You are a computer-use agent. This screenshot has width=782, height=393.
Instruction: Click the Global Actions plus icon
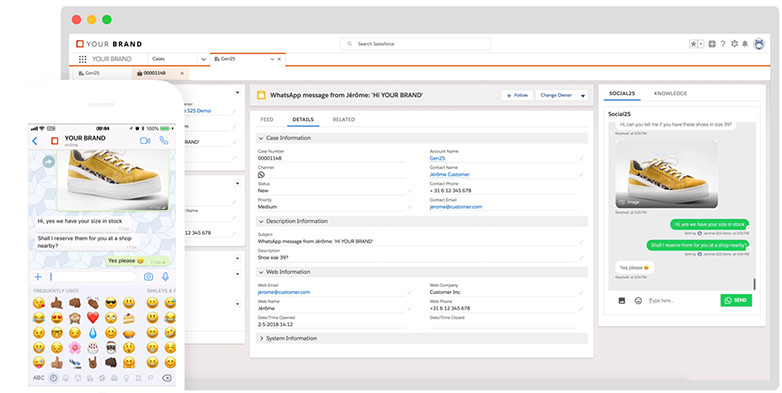(712, 44)
